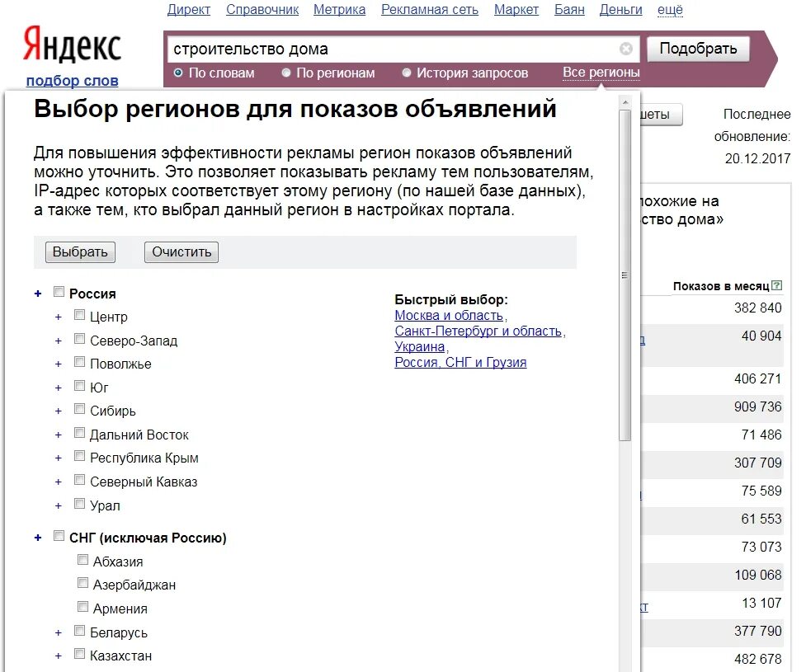
Task: Open the Директ top link
Action: (189, 10)
